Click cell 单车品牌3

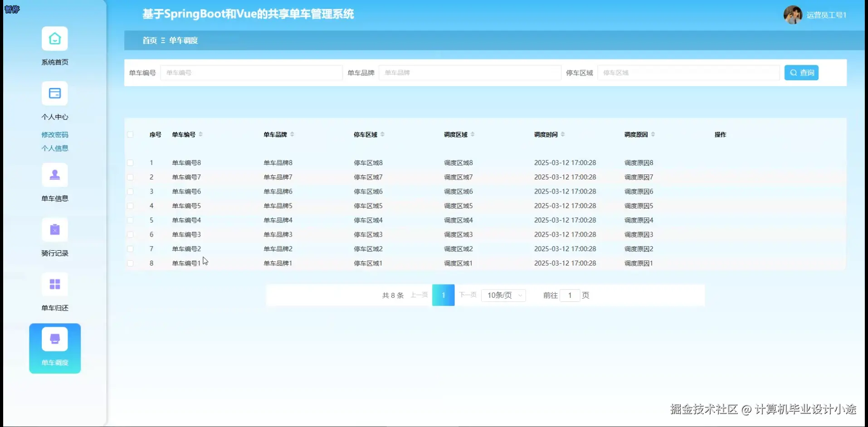278,234
